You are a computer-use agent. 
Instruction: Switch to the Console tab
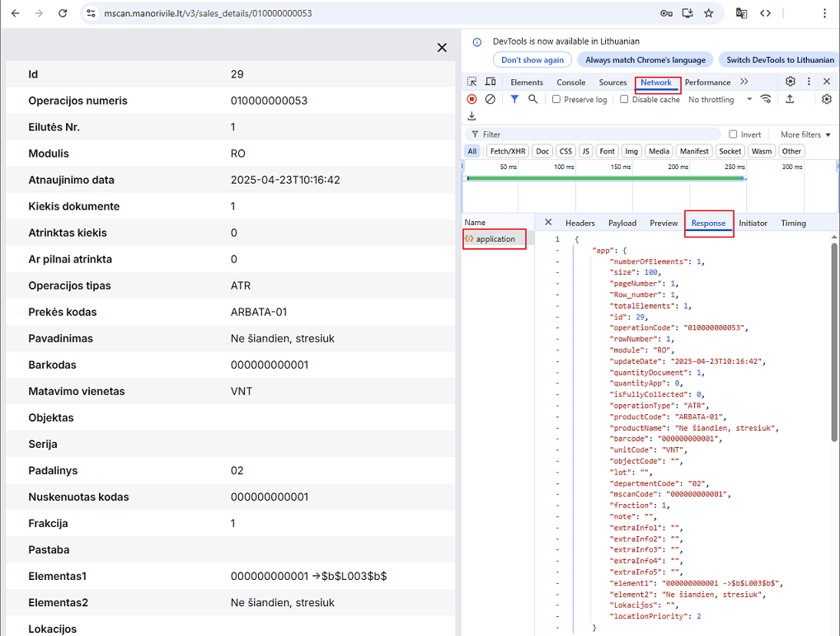(x=570, y=82)
